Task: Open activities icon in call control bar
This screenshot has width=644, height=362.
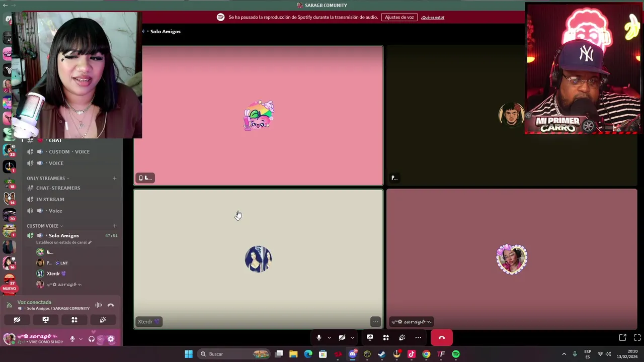Action: 386,337
